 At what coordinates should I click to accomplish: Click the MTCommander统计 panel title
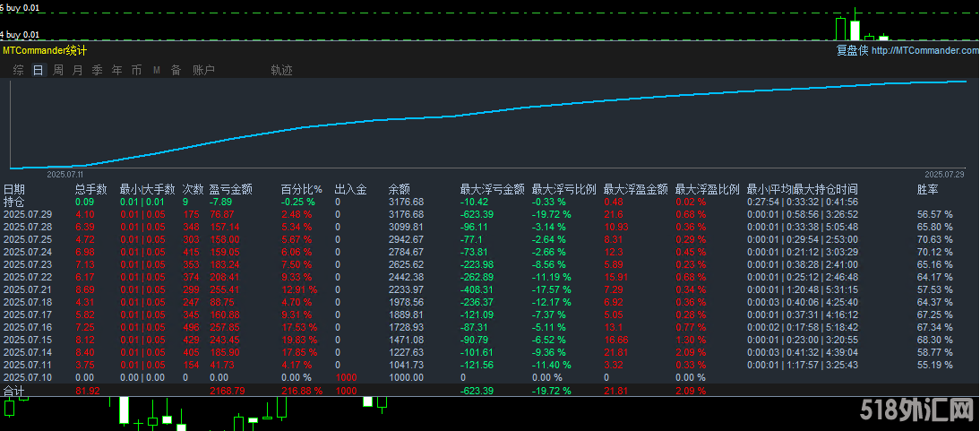[45, 51]
